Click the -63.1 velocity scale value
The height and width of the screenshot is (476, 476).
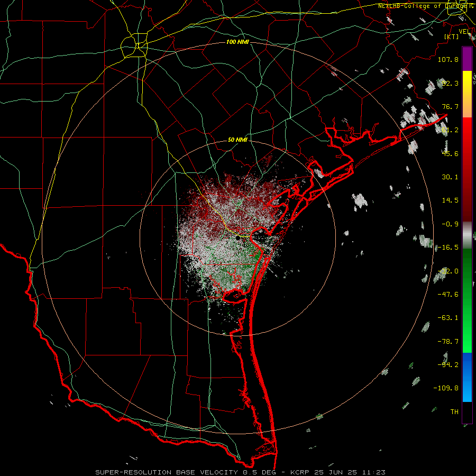(x=448, y=318)
